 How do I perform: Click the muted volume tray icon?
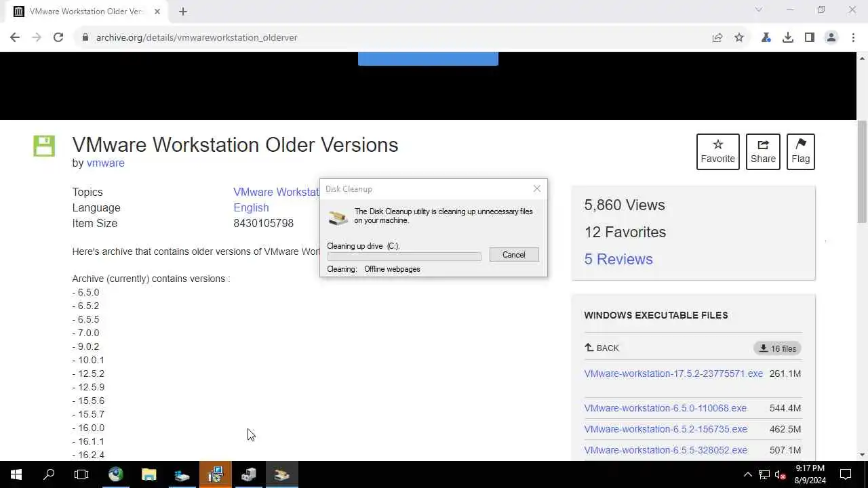coord(781,474)
